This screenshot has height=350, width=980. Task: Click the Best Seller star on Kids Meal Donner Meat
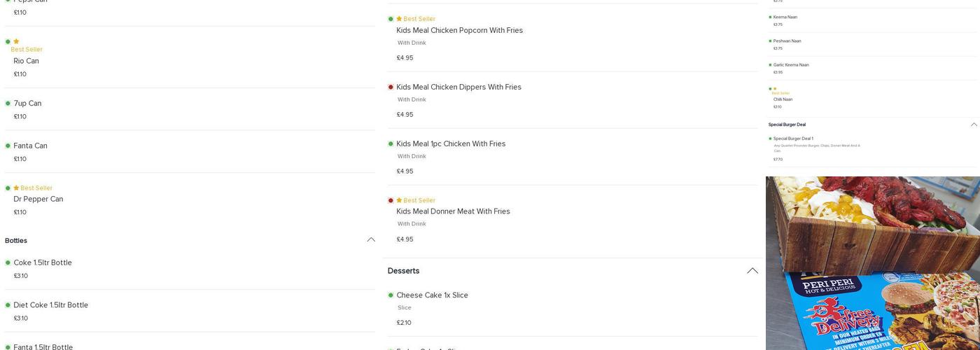tap(399, 200)
